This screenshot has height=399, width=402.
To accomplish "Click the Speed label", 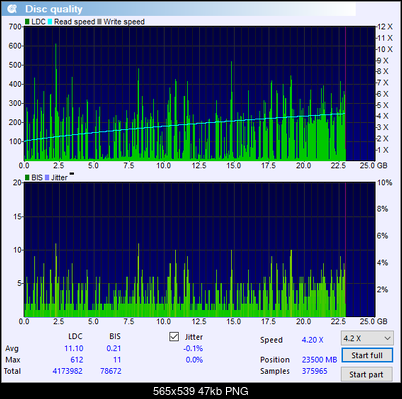I will pyautogui.click(x=271, y=340).
